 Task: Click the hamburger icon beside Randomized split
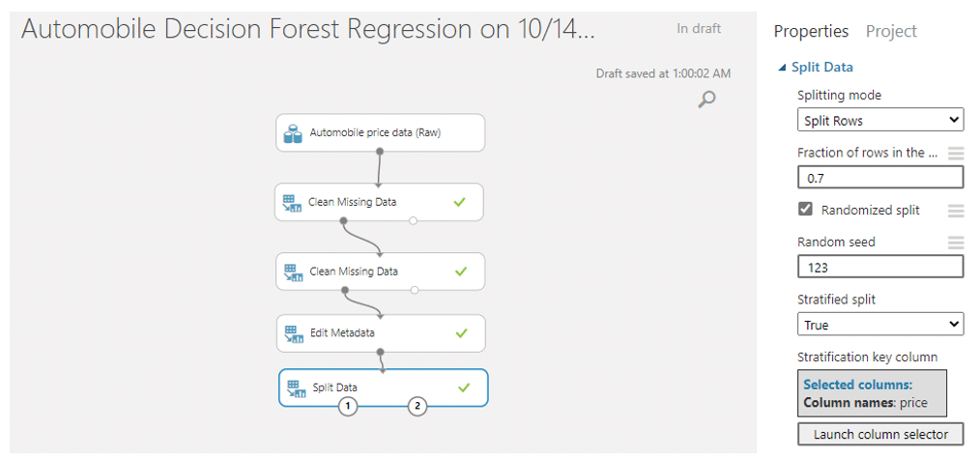tap(956, 211)
